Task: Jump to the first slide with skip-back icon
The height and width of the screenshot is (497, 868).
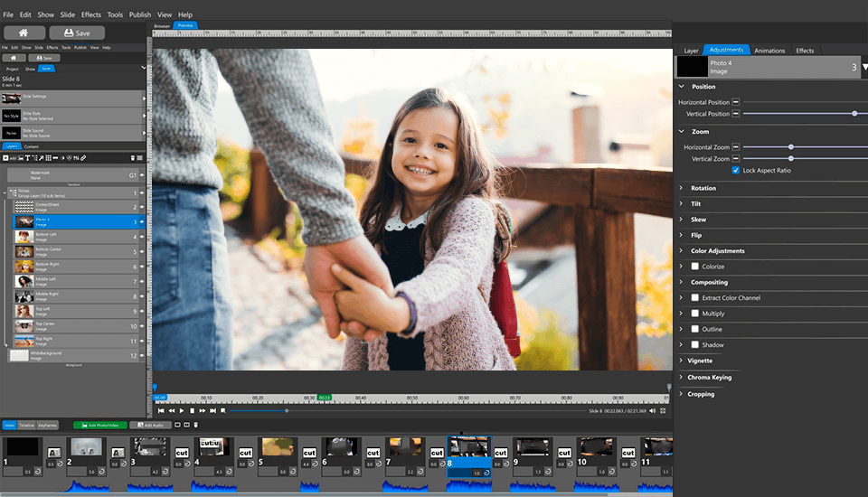Action: point(161,411)
